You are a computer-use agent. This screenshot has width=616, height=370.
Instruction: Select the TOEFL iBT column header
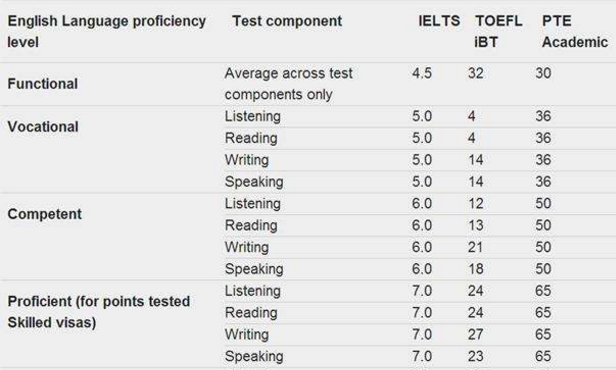[499, 31]
